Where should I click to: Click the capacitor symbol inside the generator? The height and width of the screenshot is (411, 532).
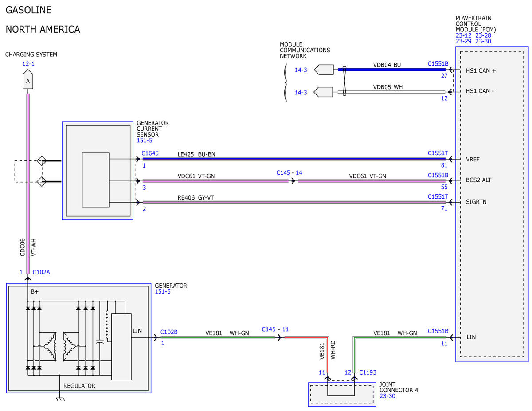(100, 341)
